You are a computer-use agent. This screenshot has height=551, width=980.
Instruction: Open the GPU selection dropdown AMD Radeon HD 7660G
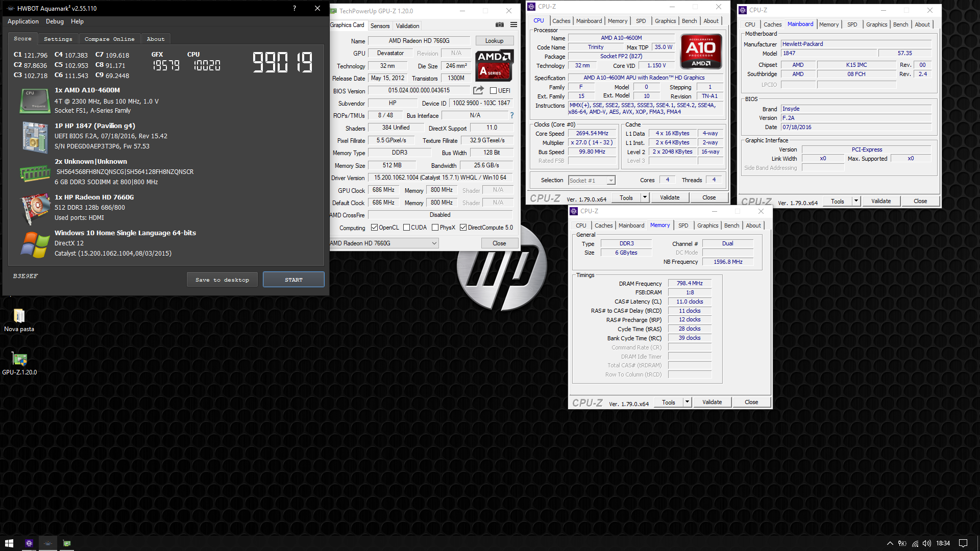tap(384, 243)
